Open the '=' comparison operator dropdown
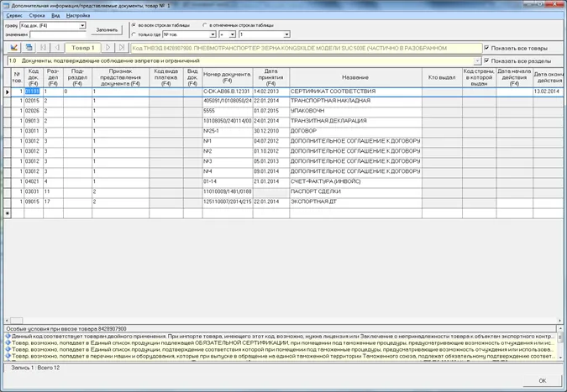The image size is (567, 392). 233,34
